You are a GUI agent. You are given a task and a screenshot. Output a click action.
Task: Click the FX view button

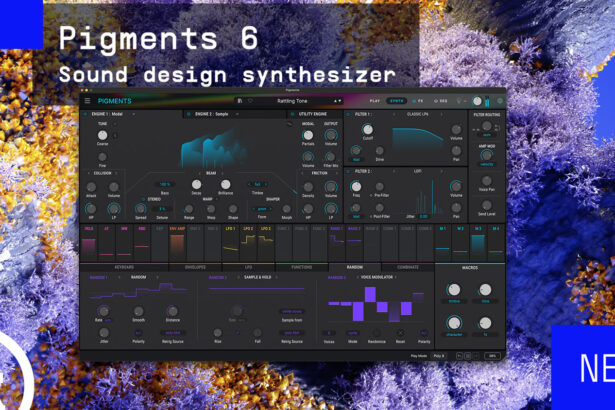pyautogui.click(x=418, y=101)
